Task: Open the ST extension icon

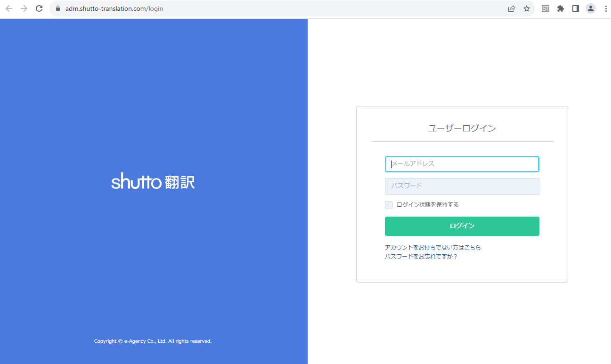Action: [546, 8]
